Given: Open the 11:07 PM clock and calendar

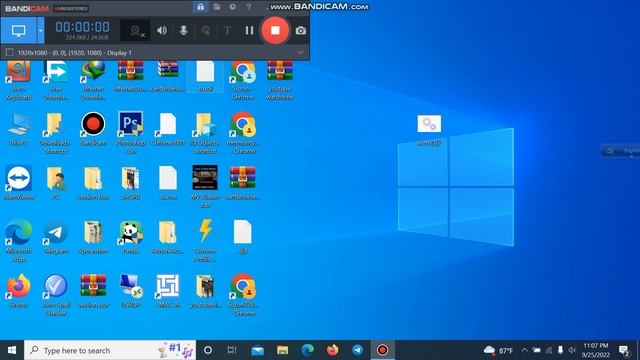Looking at the screenshot, I should tap(596, 350).
